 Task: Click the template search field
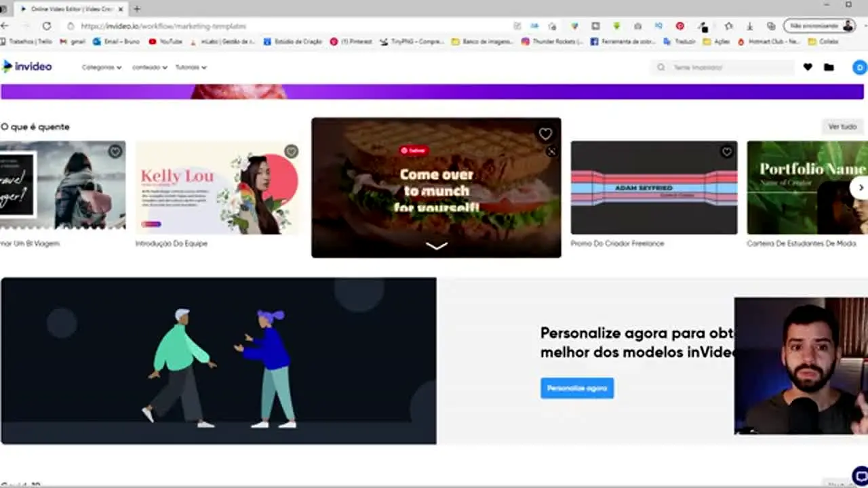click(x=723, y=67)
